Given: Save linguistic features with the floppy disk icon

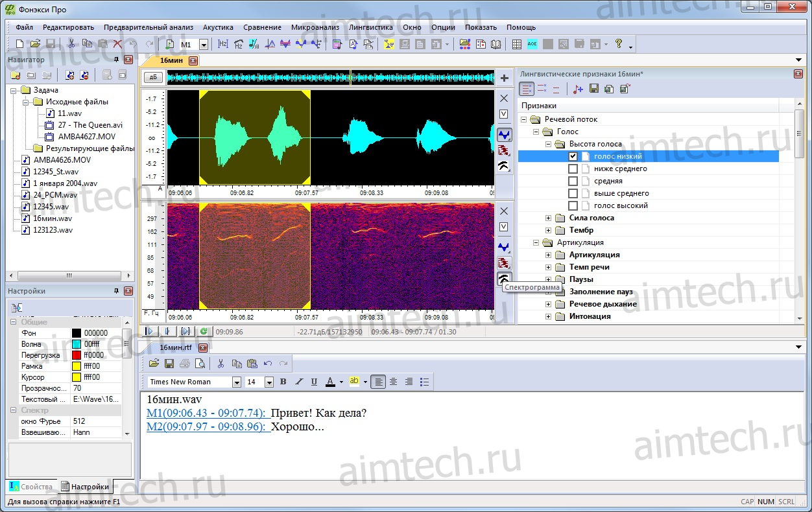Looking at the screenshot, I should [x=593, y=89].
